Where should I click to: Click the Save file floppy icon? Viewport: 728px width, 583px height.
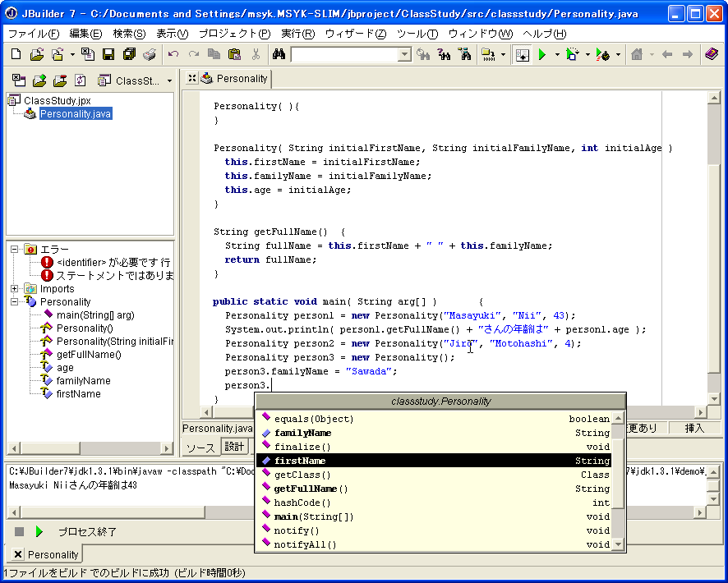tap(108, 54)
